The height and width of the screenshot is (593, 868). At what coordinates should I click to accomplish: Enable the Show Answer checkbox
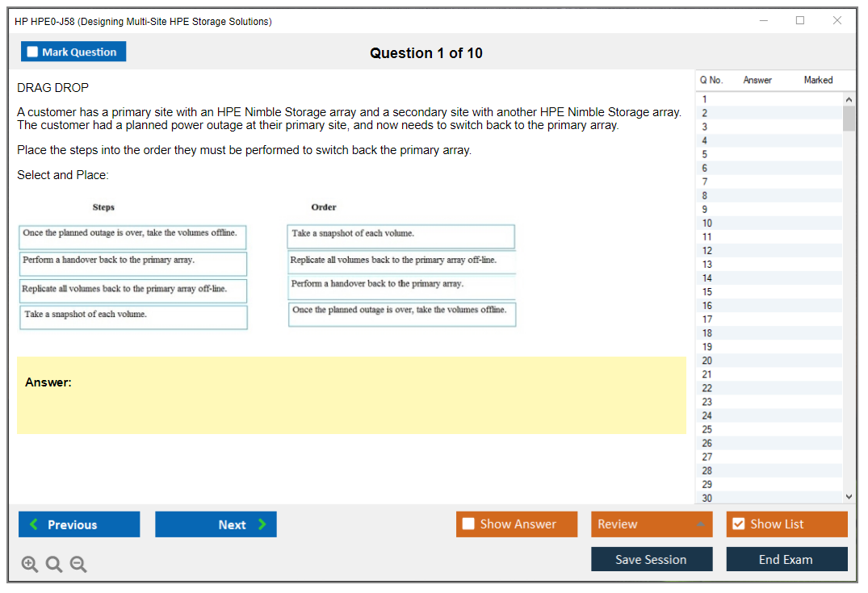[469, 524]
